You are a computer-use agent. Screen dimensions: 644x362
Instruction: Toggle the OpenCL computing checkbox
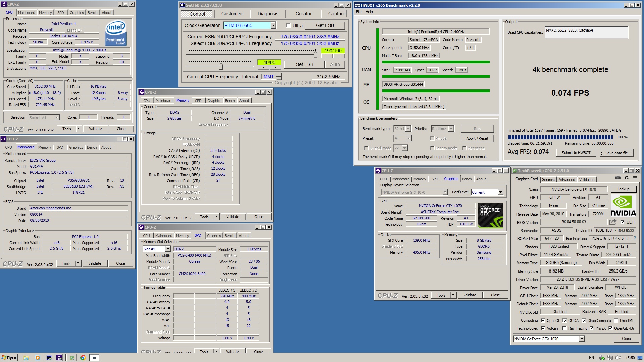pyautogui.click(x=543, y=320)
